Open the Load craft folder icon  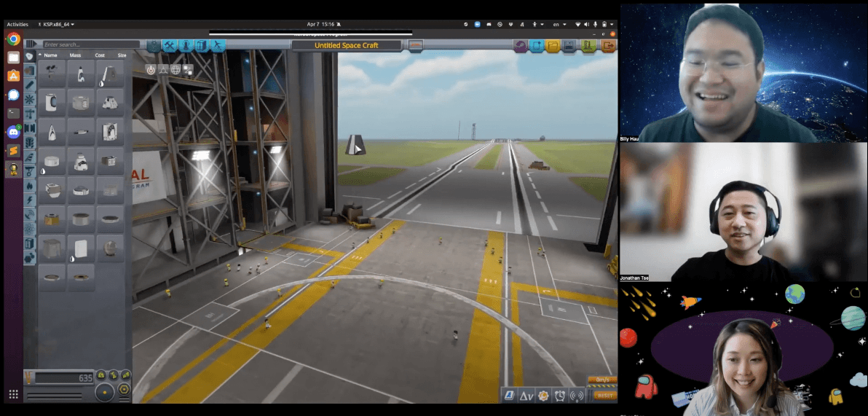coord(553,46)
